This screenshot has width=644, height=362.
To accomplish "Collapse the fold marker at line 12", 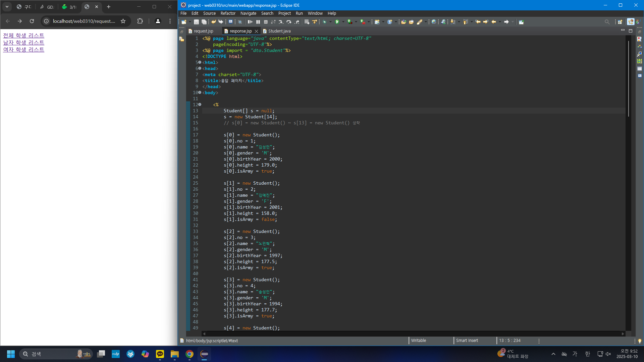I will (x=200, y=105).
